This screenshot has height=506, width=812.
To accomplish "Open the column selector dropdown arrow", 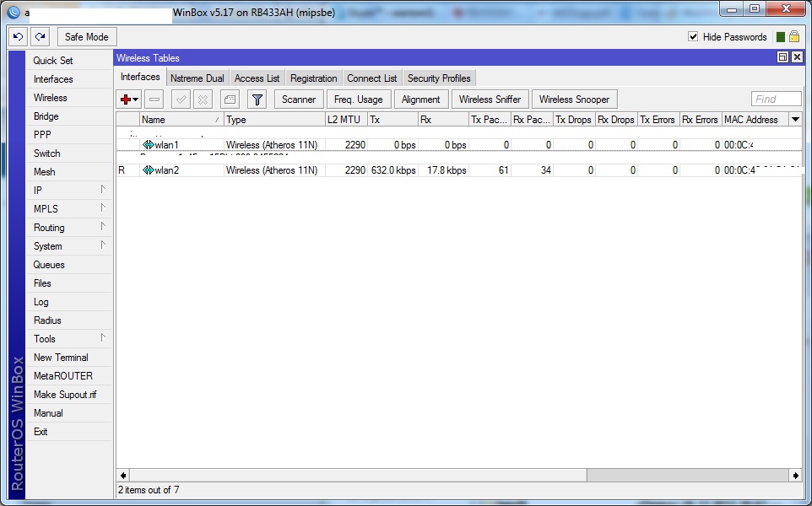I will pos(795,120).
